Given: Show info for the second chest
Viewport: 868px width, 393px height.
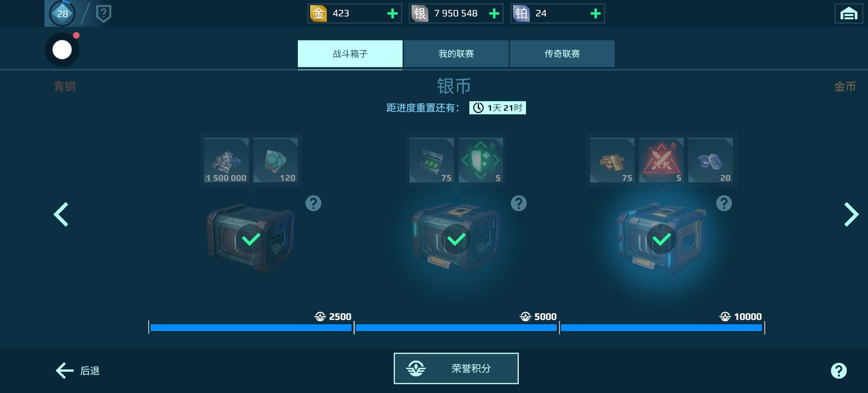Looking at the screenshot, I should point(518,203).
